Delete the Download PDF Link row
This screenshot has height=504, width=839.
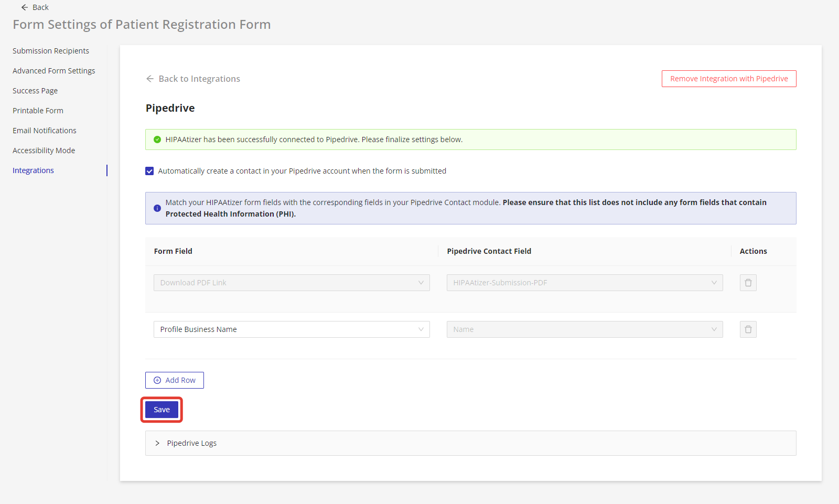pos(748,283)
